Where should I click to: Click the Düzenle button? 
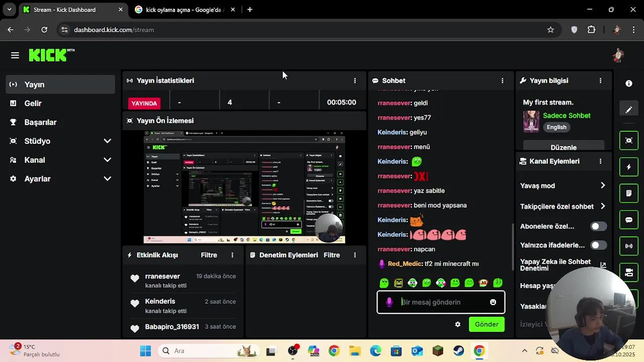click(563, 147)
